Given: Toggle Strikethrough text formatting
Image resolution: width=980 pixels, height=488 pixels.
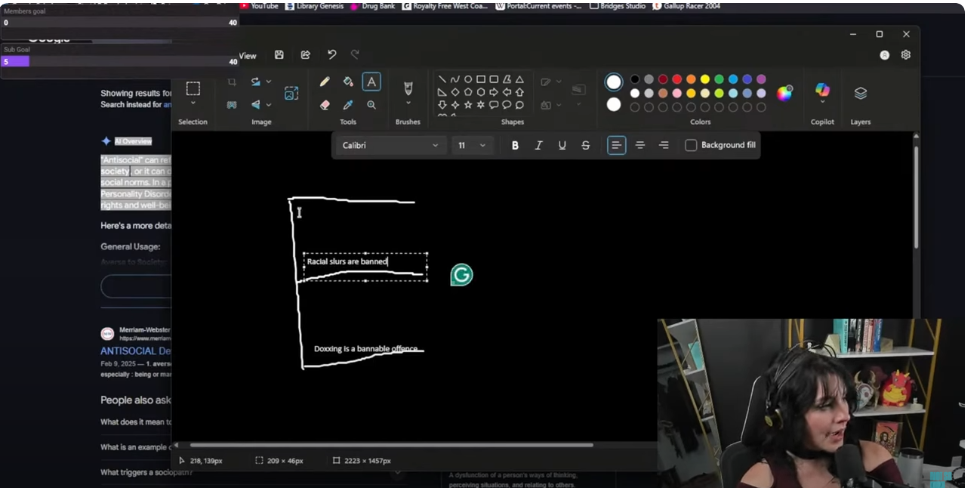Looking at the screenshot, I should tap(585, 145).
